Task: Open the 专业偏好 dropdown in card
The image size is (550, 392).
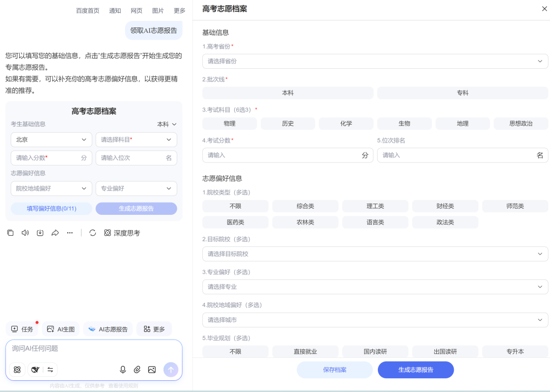Action: pyautogui.click(x=136, y=188)
